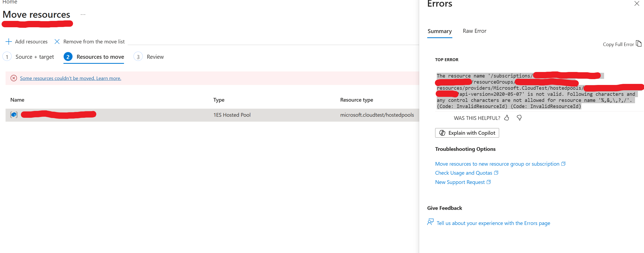Viewport: 644px width, 253px height.
Task: Click the 1ES Hosted Pool resource icon
Action: pyautogui.click(x=14, y=115)
